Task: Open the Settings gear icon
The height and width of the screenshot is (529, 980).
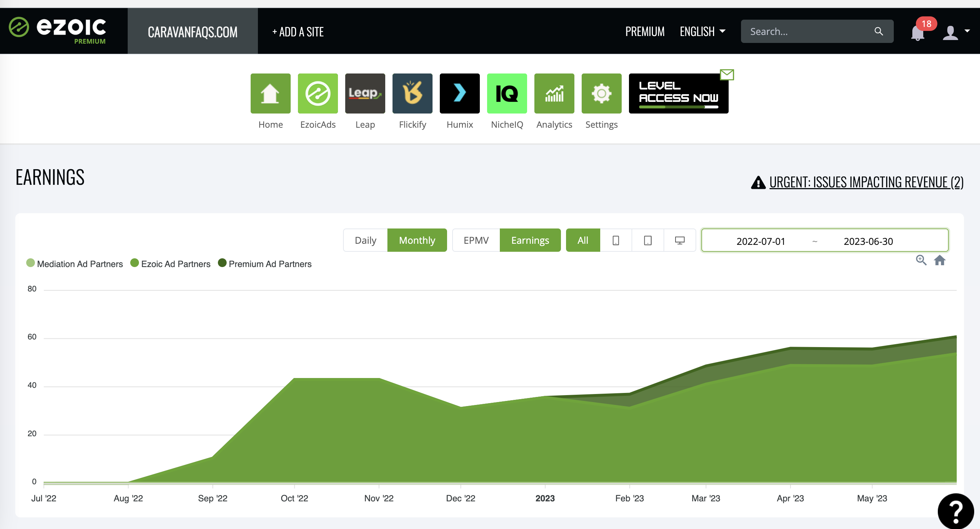Action: (601, 93)
